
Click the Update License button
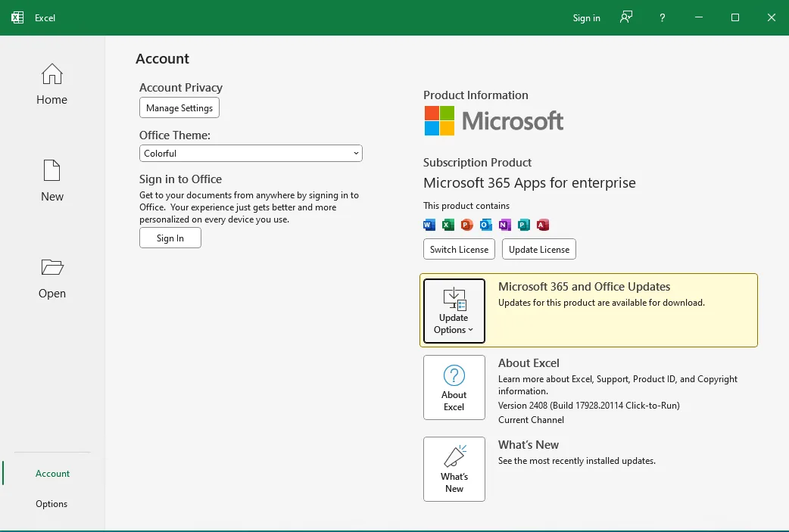click(x=539, y=250)
